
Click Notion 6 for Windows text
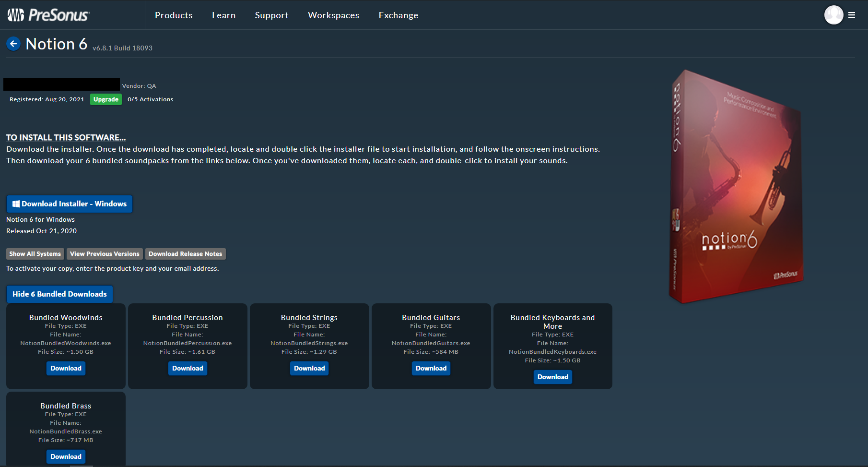point(40,219)
